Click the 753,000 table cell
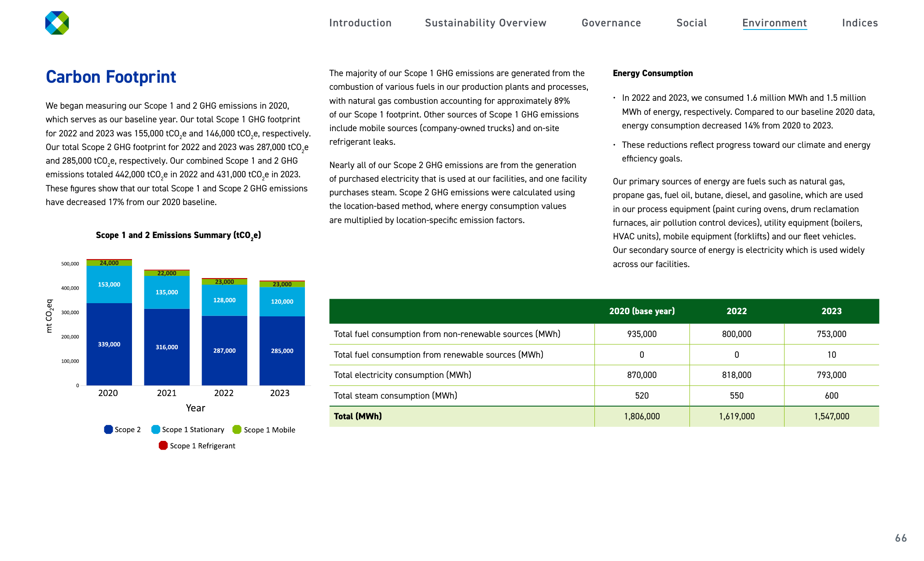The image size is (924, 561). [832, 334]
